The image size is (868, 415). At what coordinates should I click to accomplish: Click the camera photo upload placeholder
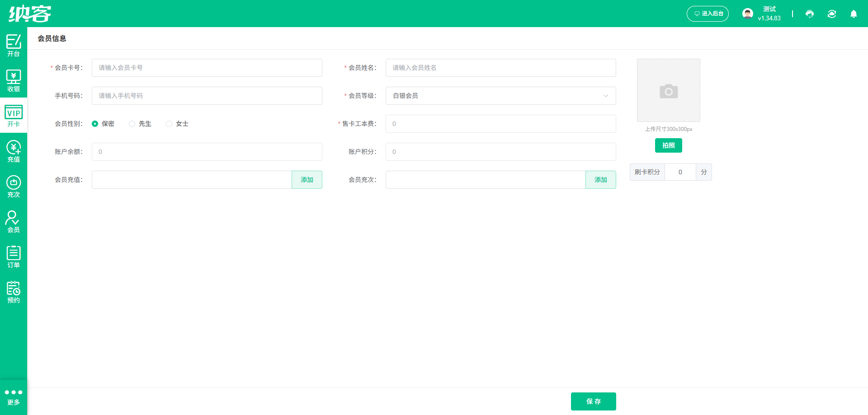point(669,90)
